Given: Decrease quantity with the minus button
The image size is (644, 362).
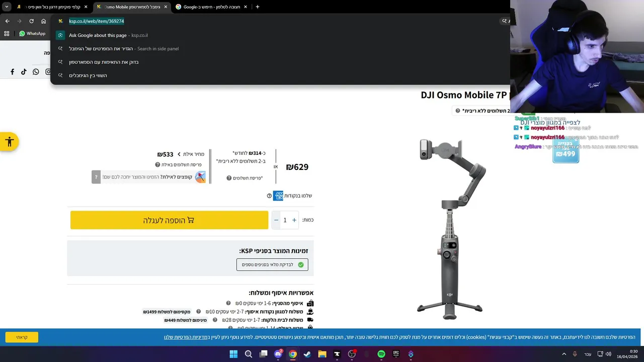Looking at the screenshot, I should 276,220.
